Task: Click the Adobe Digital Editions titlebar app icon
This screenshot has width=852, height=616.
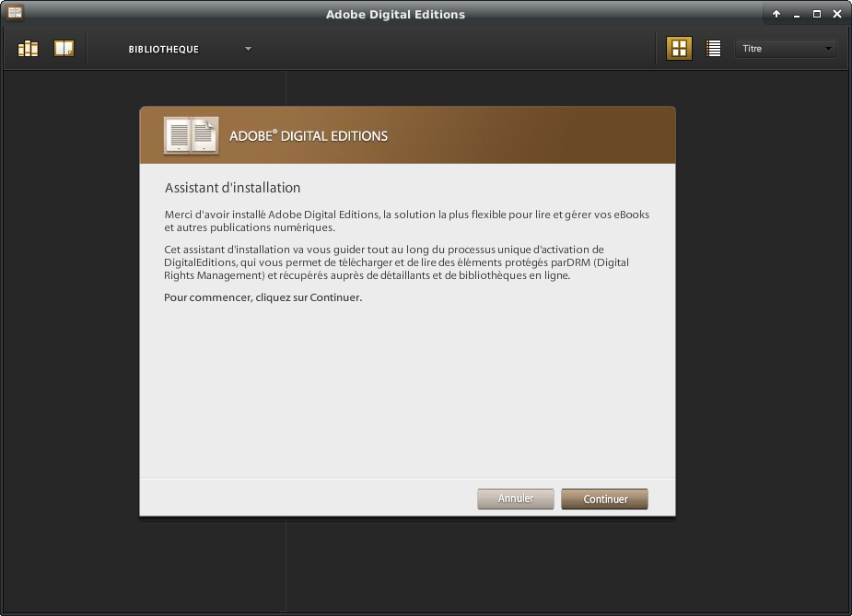Action: tap(16, 13)
